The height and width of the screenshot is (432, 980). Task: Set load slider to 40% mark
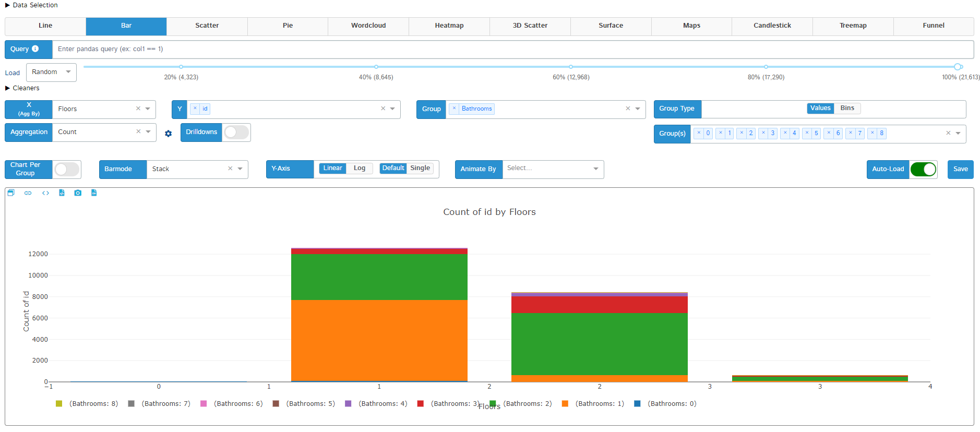(x=376, y=67)
